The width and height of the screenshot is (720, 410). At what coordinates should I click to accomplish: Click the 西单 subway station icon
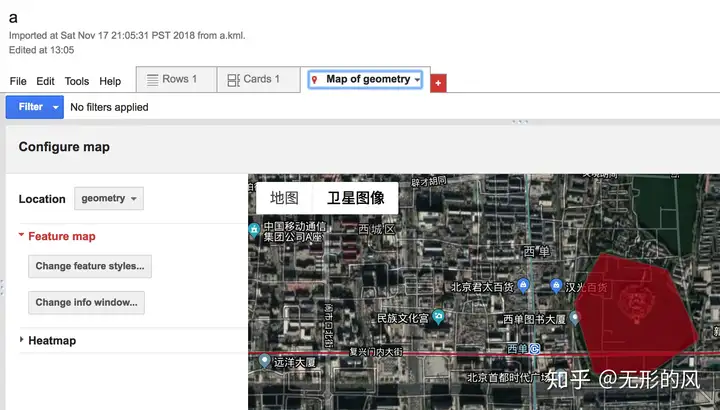pyautogui.click(x=534, y=349)
